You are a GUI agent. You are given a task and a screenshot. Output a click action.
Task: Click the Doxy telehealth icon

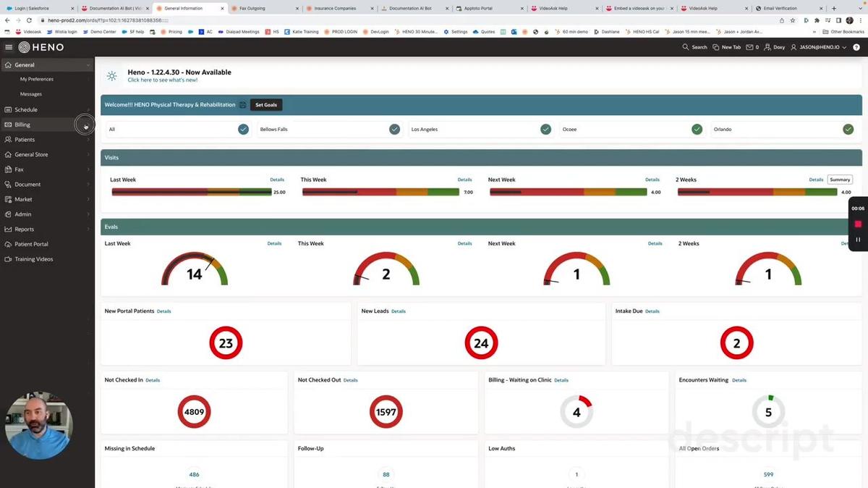pos(768,47)
